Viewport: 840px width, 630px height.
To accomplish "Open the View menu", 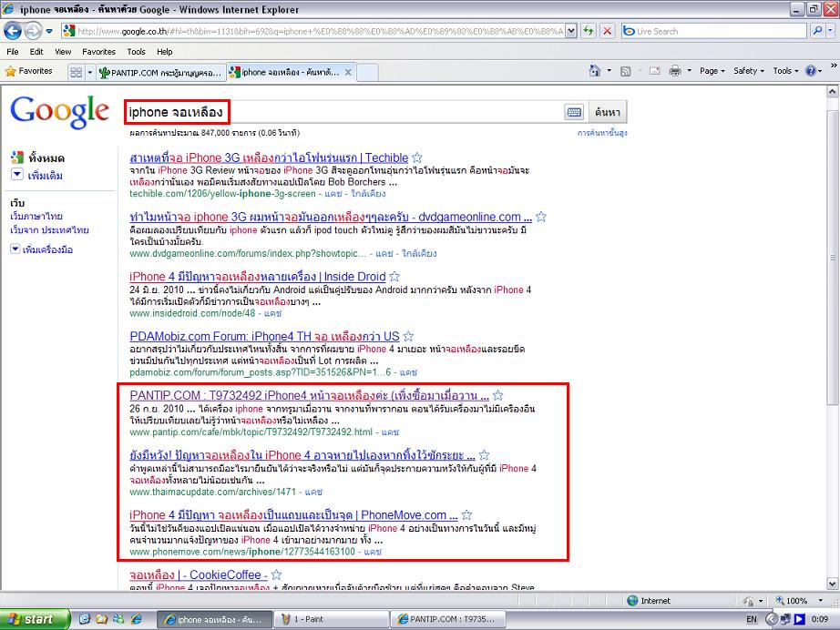I will point(63,51).
